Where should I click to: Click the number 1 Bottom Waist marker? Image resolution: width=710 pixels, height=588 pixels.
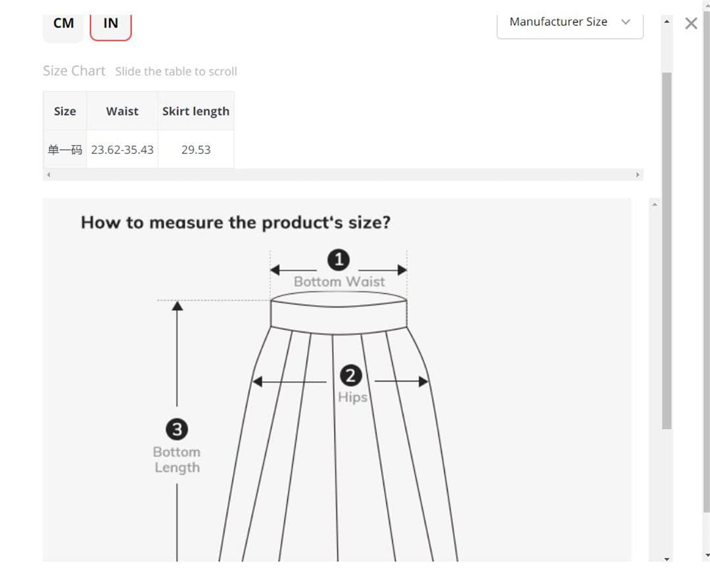point(339,260)
